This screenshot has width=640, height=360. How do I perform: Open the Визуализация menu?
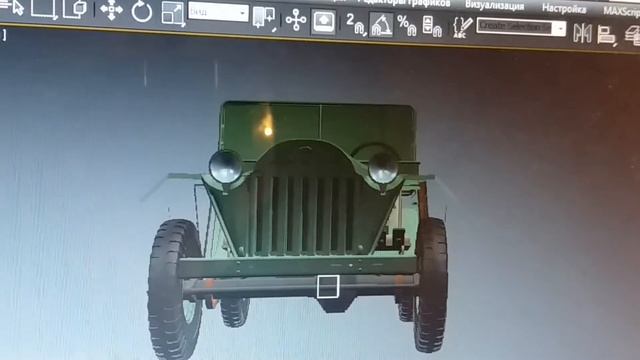click(494, 5)
